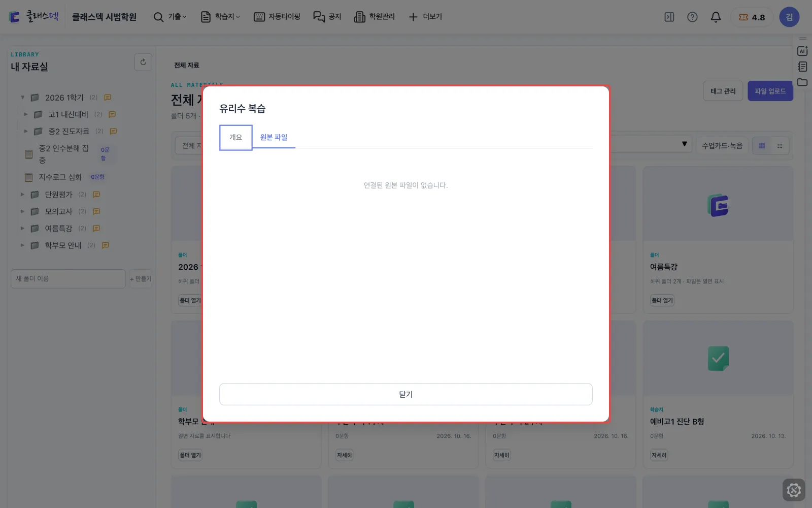The image size is (812, 508).
Task: Open the settings gear at bottom right
Action: [794, 490]
